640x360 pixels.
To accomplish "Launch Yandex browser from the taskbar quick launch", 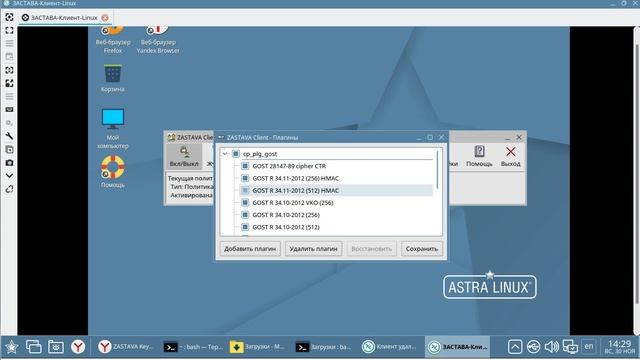I will (78, 347).
